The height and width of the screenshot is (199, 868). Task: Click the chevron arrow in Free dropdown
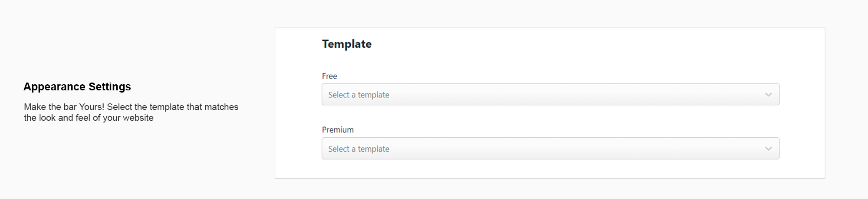[768, 95]
